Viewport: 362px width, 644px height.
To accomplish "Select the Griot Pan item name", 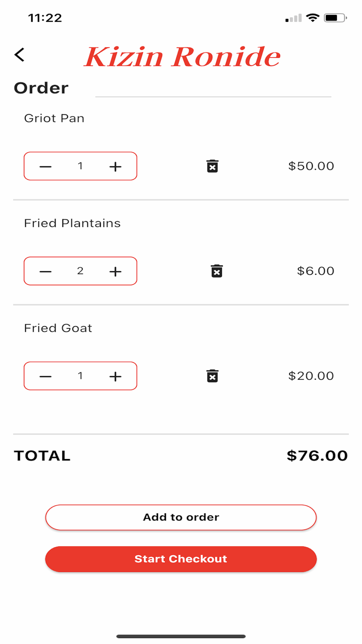I will [x=54, y=118].
